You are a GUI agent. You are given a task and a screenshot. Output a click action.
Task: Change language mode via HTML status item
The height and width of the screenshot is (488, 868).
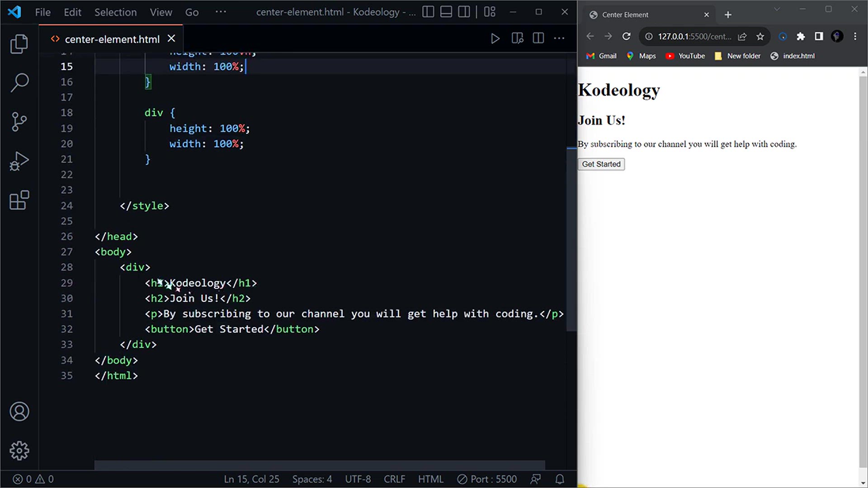(x=430, y=479)
